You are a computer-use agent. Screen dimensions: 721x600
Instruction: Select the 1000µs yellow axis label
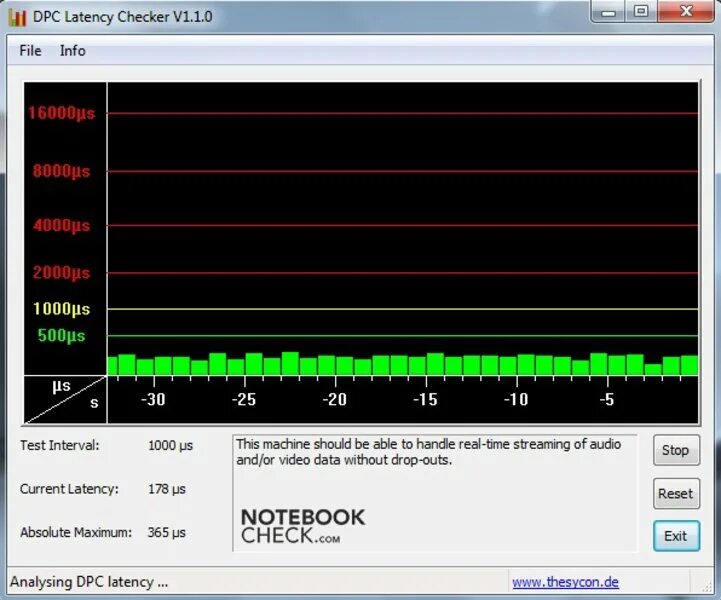click(62, 309)
